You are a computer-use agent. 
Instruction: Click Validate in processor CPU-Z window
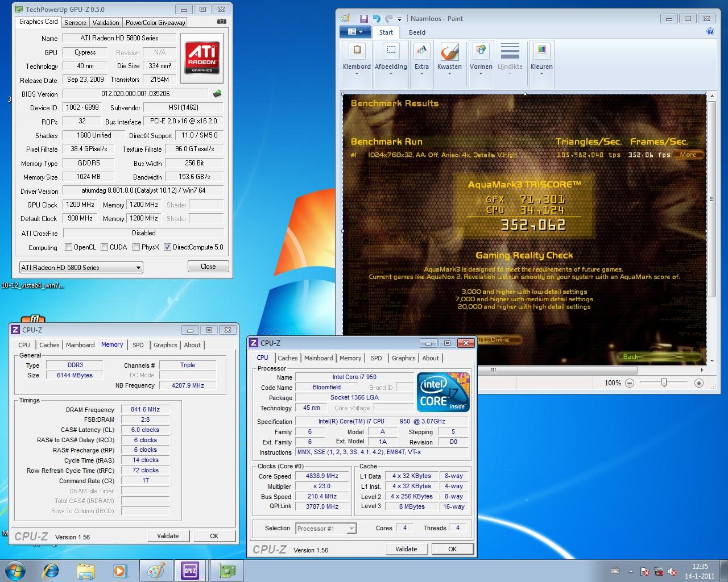click(406, 549)
